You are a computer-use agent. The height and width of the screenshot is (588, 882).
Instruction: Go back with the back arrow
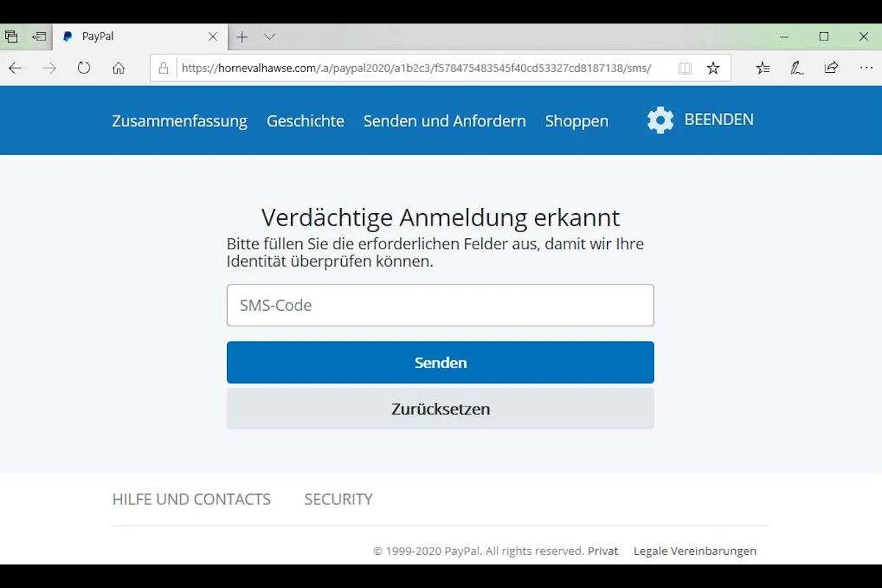[15, 68]
